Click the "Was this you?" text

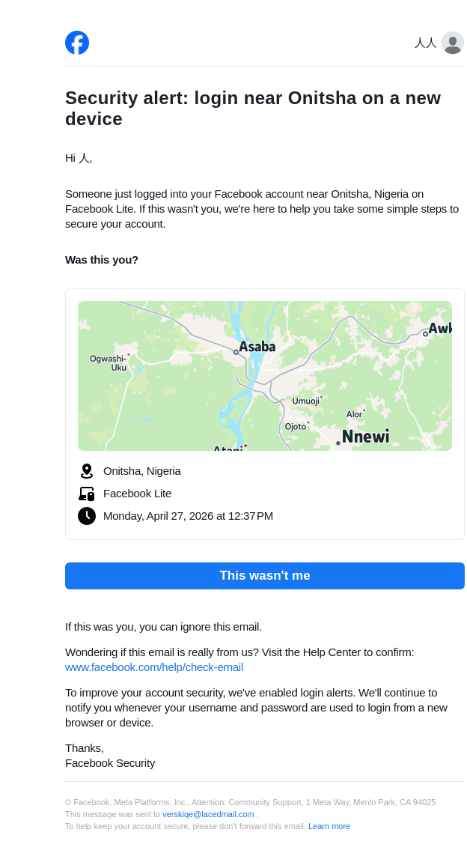coord(102,260)
